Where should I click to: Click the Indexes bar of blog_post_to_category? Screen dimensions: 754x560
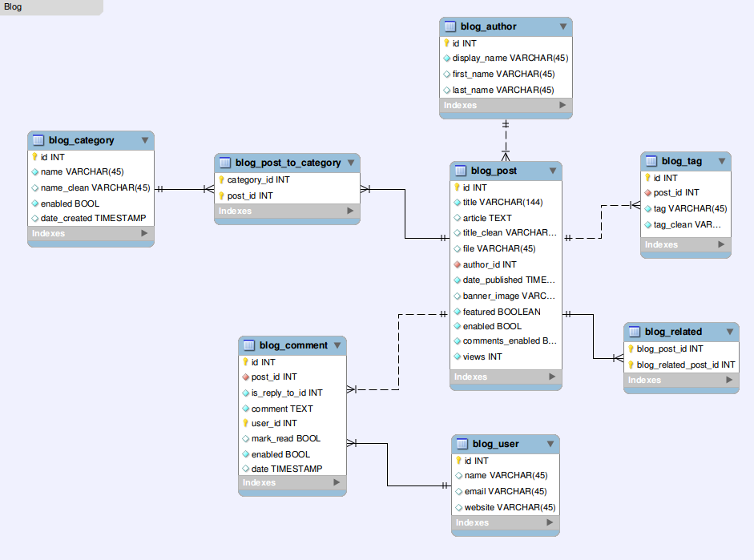(286, 211)
